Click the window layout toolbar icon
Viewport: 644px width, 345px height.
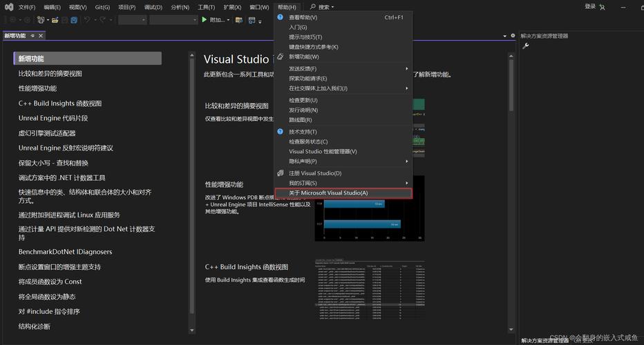(x=252, y=20)
